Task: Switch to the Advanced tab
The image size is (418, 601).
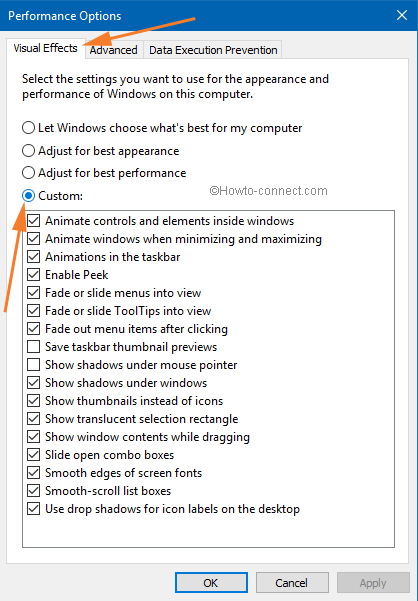Action: 114,50
